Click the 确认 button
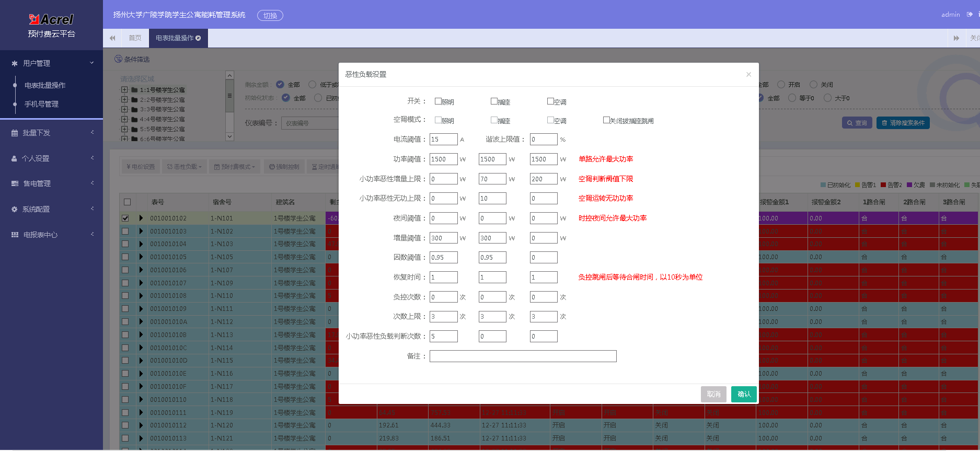The width and height of the screenshot is (980, 451). click(744, 394)
